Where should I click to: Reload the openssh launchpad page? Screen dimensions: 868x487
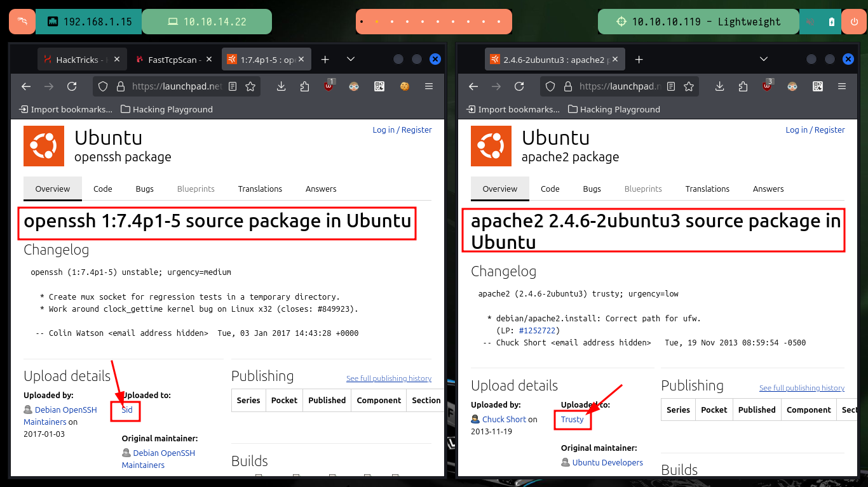[x=72, y=86]
